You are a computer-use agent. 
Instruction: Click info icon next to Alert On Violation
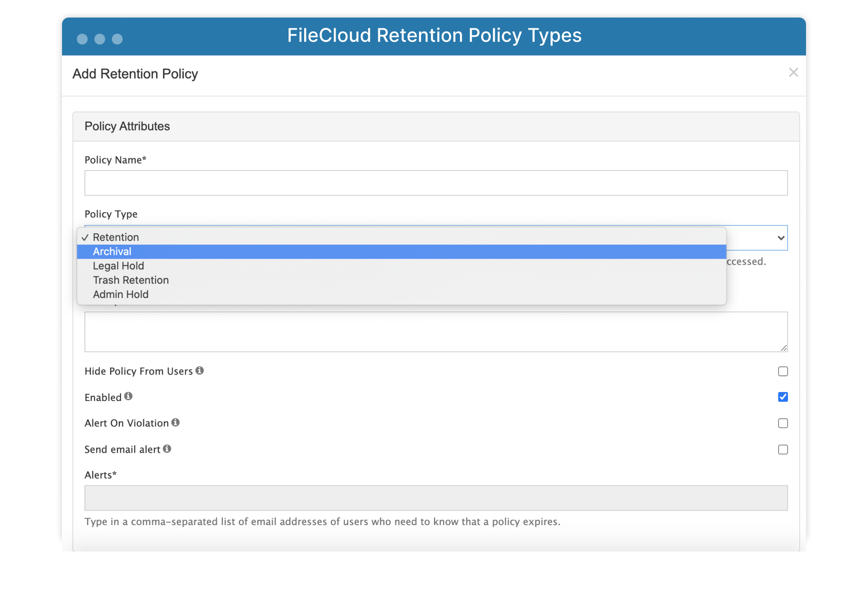(x=176, y=423)
